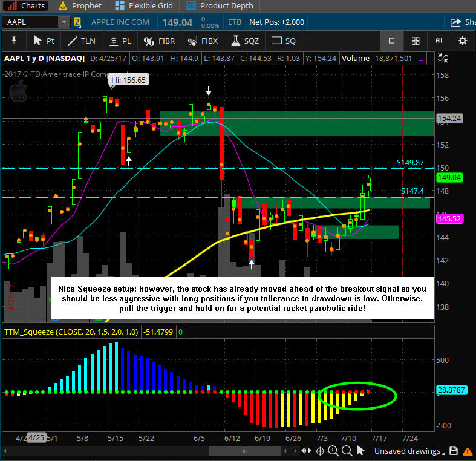Select the PL price level tool
The height and width of the screenshot is (461, 476).
pos(120,41)
